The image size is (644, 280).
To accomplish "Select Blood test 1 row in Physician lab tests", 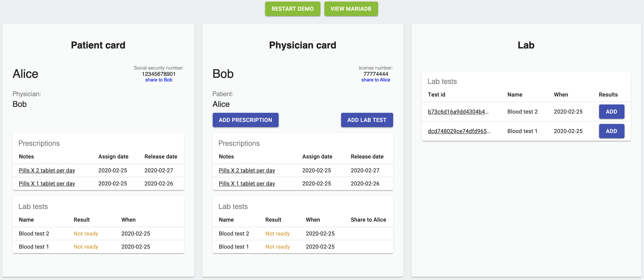I will tap(234, 247).
